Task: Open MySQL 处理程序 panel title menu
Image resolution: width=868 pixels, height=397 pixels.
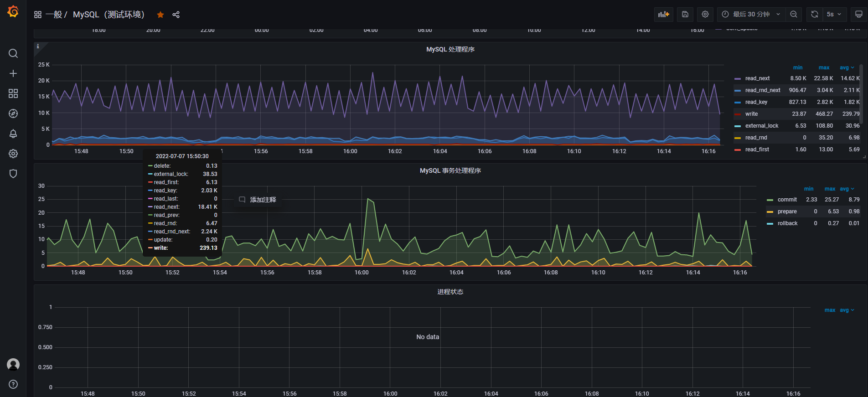Action: click(450, 49)
